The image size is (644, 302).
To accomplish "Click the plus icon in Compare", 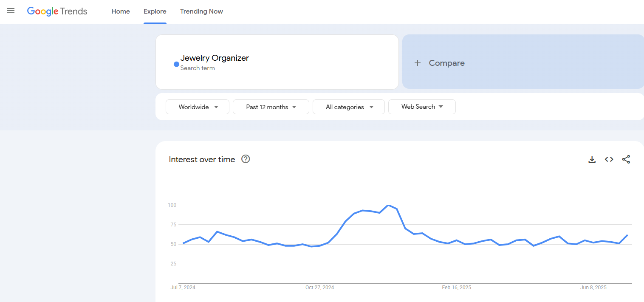I will point(418,63).
